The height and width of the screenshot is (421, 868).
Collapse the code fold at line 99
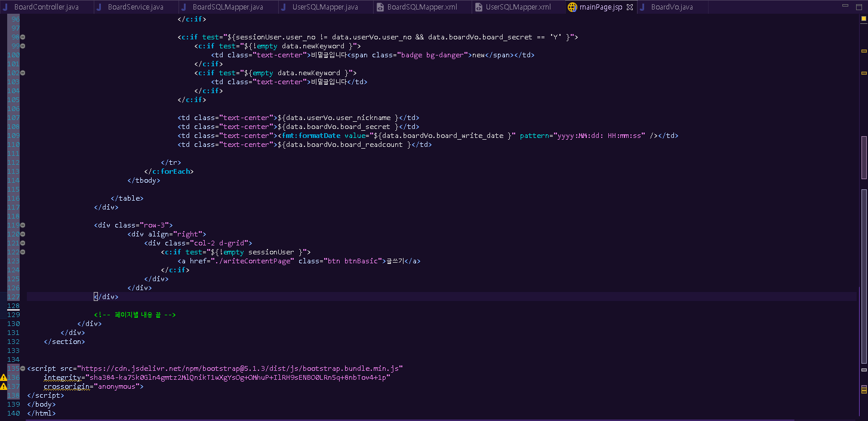[x=23, y=46]
